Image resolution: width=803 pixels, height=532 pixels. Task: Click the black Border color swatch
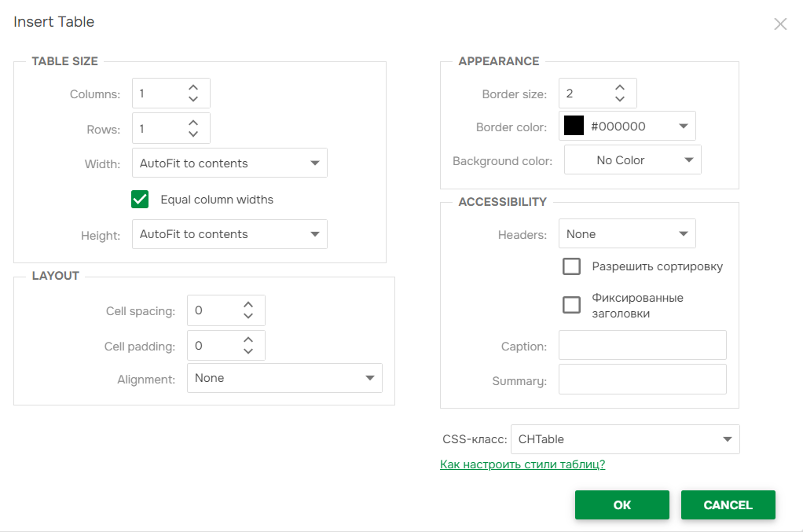574,126
